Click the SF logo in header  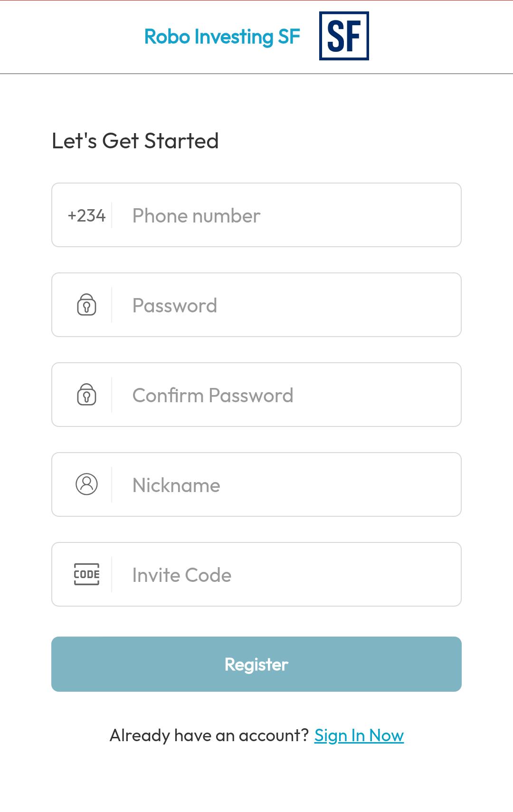coord(344,36)
